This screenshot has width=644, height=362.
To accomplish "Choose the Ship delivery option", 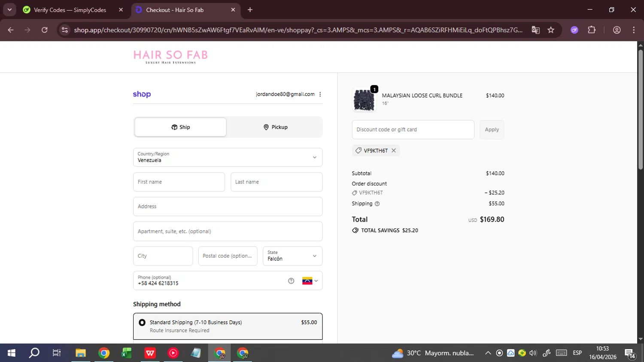I will tap(180, 127).
